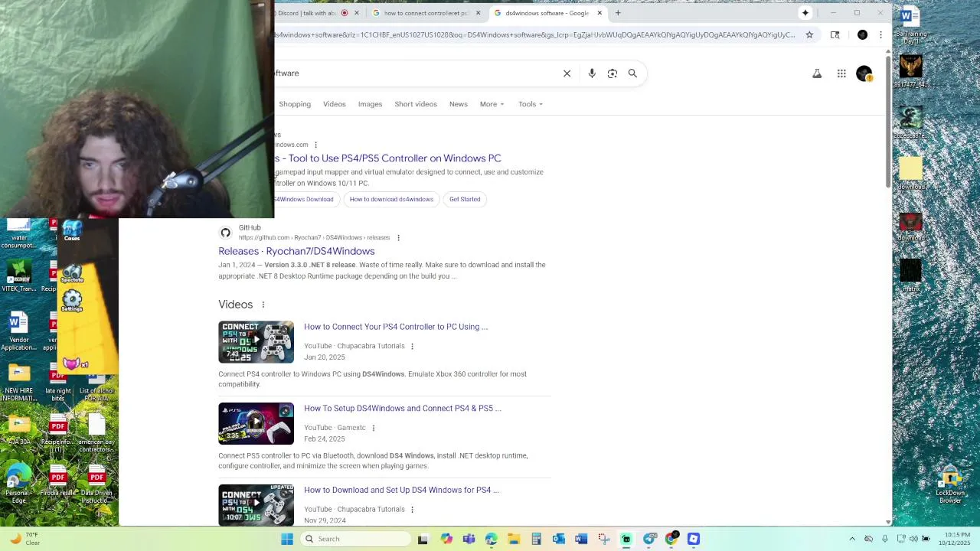Open Spectate binoculars in game overlay

pyautogui.click(x=72, y=273)
